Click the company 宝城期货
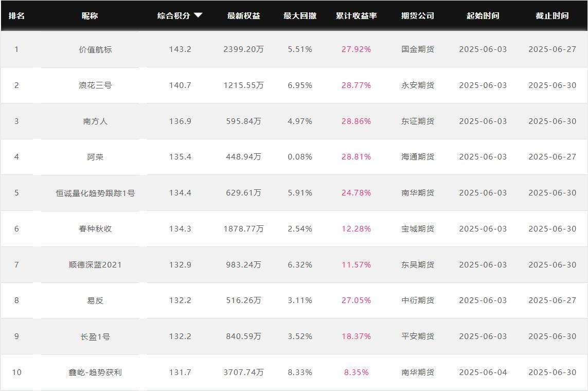Screen dimensions: 588x391 click(x=418, y=228)
